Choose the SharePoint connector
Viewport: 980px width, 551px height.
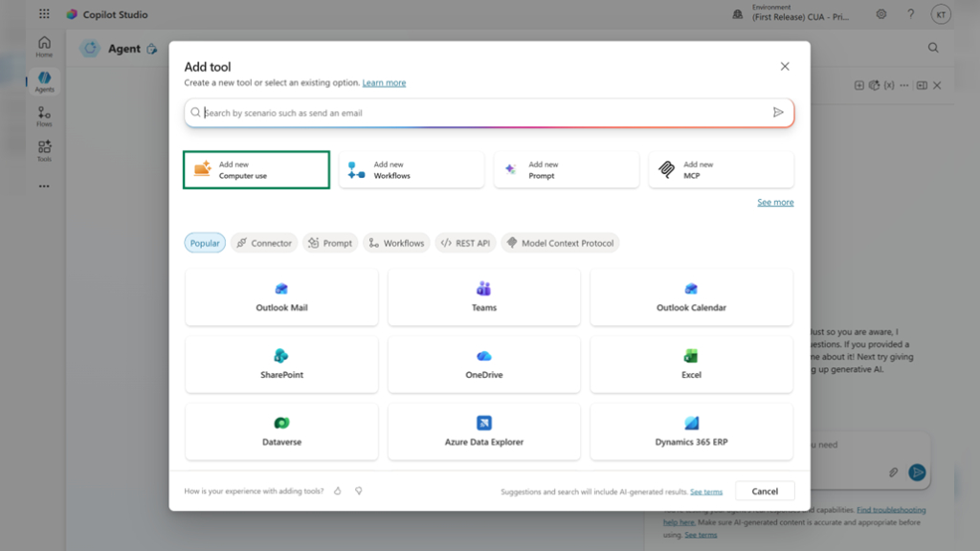pos(282,364)
